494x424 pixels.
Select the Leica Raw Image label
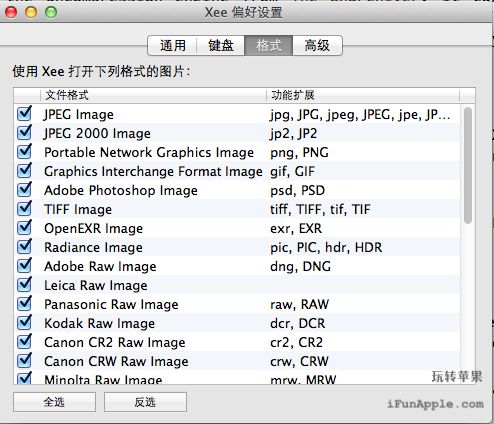pyautogui.click(x=96, y=286)
